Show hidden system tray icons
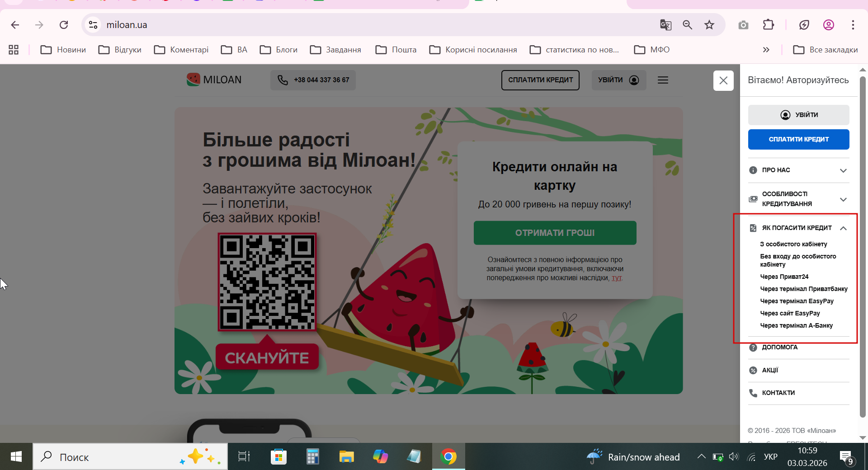 coord(701,457)
